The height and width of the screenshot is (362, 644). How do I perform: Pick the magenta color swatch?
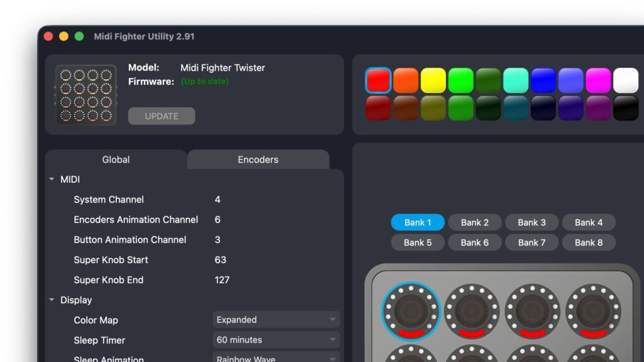[x=599, y=80]
